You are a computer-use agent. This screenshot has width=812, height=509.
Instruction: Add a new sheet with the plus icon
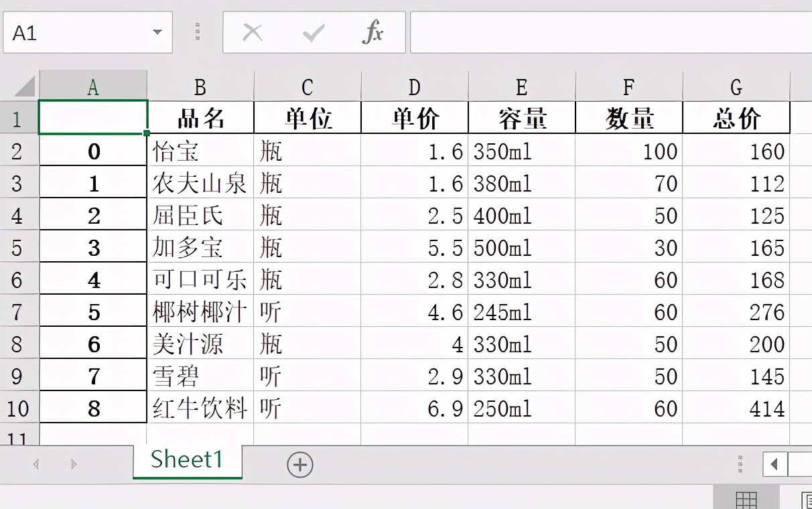[x=300, y=464]
